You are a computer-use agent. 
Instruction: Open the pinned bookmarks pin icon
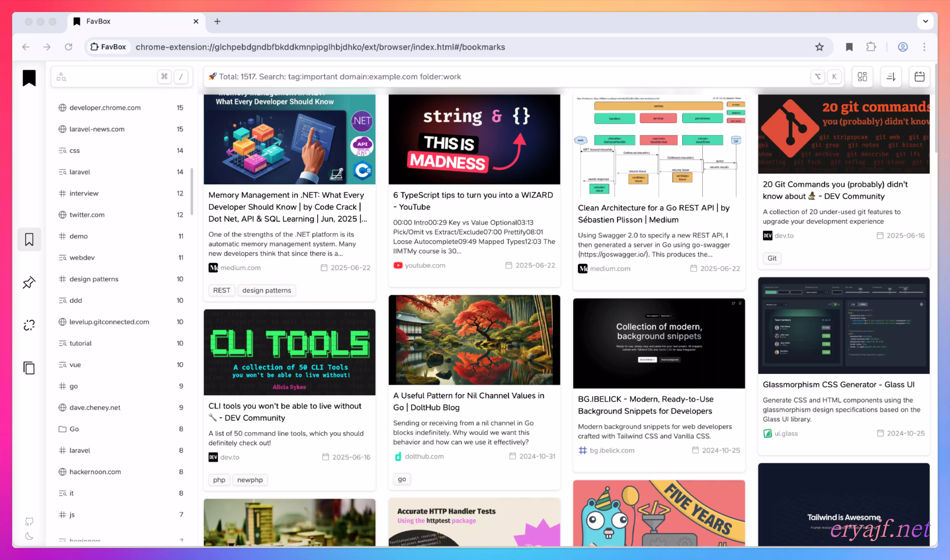pos(29,282)
